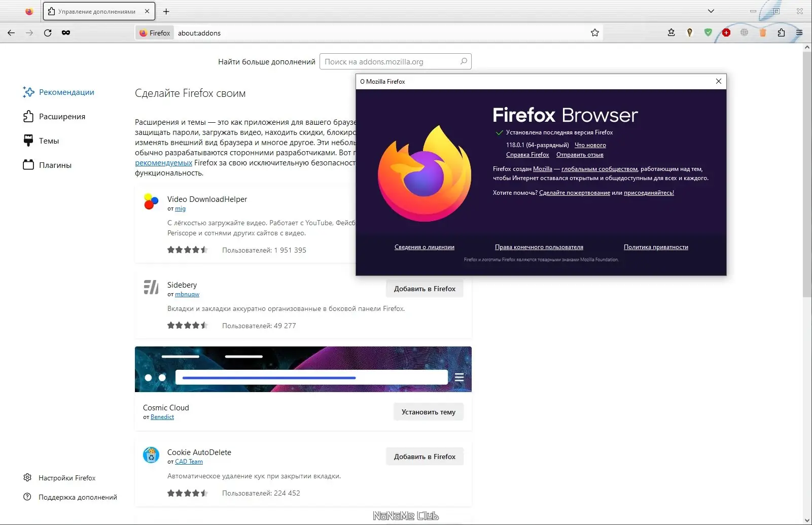Click the search magnifier icon in addon search
812x525 pixels.
pos(464,61)
